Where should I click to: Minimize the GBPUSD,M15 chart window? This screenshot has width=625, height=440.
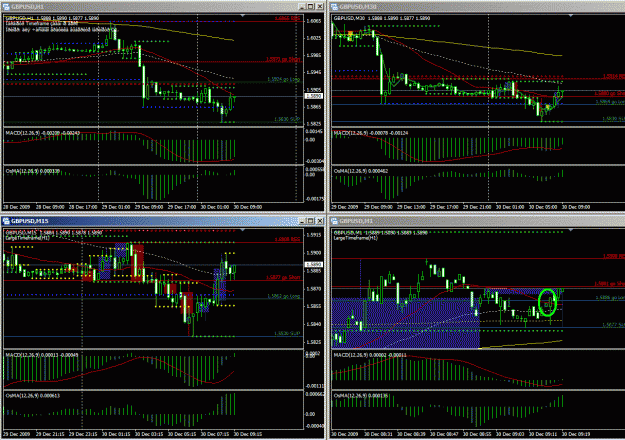tap(303, 221)
